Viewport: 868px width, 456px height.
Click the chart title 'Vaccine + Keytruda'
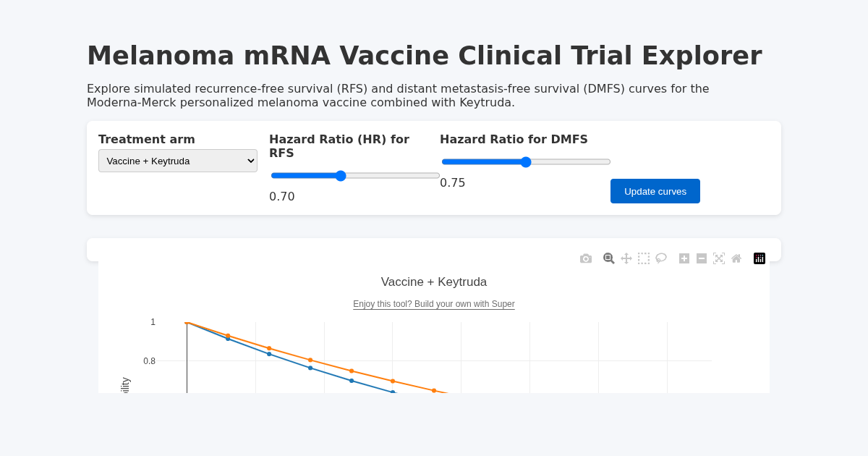tap(434, 282)
